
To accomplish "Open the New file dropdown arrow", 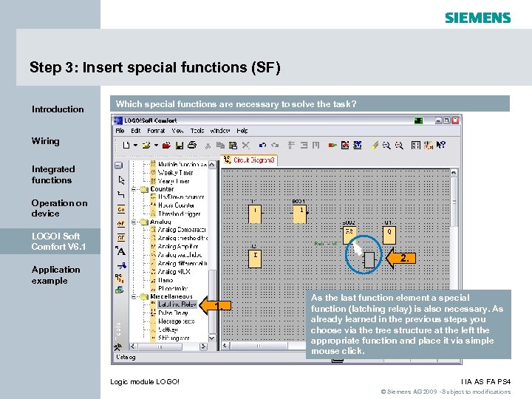I will pyautogui.click(x=135, y=146).
